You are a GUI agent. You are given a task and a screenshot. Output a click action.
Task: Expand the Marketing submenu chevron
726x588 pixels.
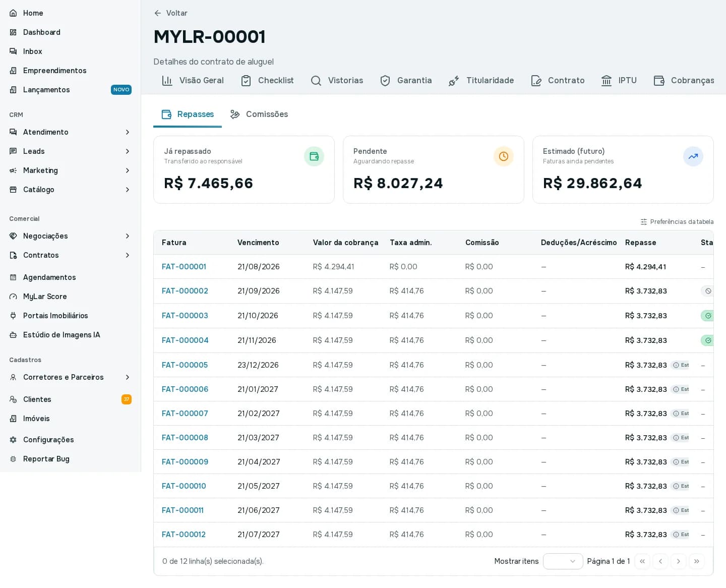[128, 170]
